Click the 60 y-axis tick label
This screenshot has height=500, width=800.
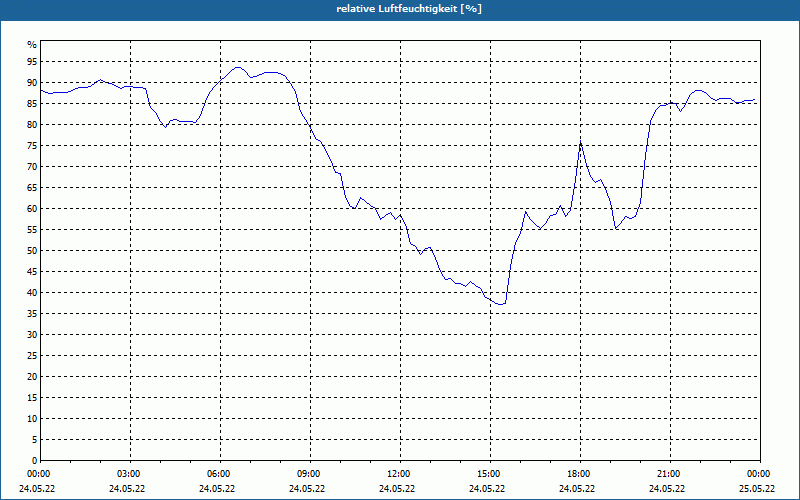pyautogui.click(x=32, y=209)
